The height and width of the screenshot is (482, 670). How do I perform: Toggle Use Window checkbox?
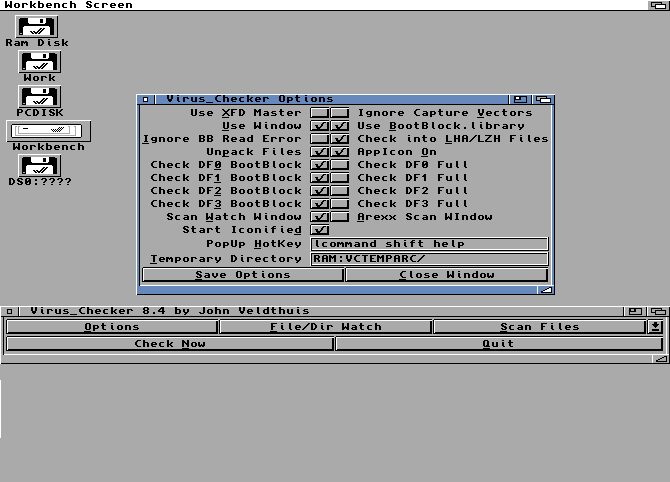320,126
